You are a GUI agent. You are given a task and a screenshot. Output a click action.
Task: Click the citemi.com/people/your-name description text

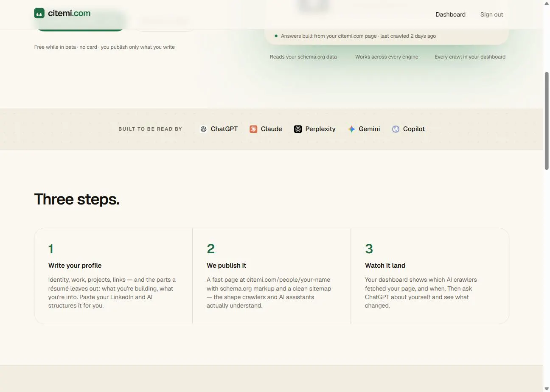click(x=269, y=293)
